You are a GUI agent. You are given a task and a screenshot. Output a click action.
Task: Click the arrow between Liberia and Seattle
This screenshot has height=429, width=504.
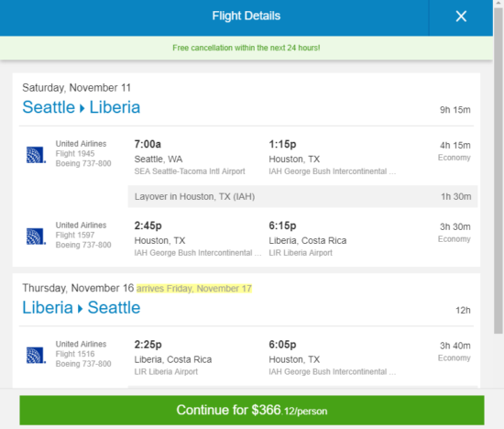(81, 309)
